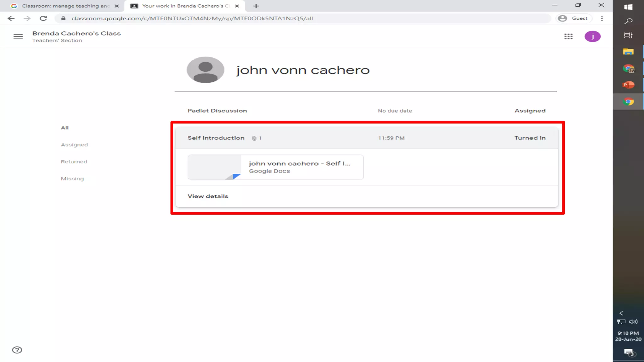
Task: Show hidden system tray icons
Action: pos(621,313)
